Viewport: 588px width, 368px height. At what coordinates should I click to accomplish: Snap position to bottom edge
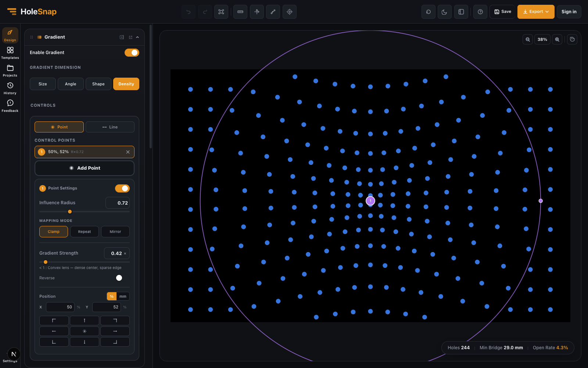click(85, 342)
